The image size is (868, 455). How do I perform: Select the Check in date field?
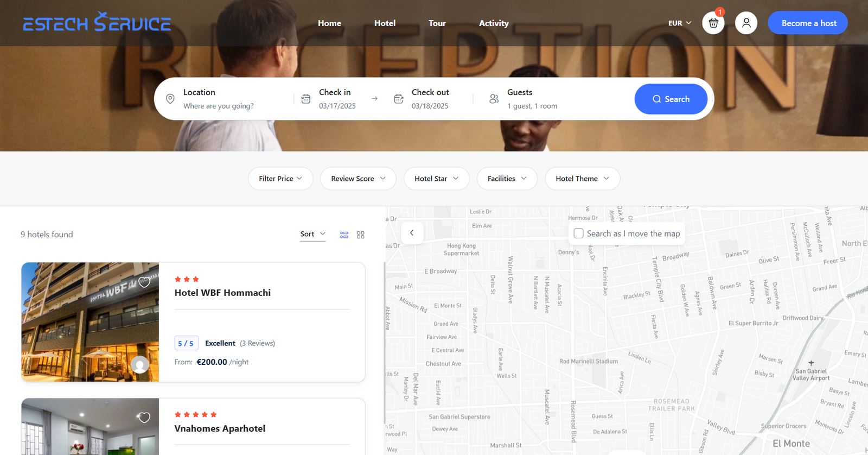(x=337, y=99)
